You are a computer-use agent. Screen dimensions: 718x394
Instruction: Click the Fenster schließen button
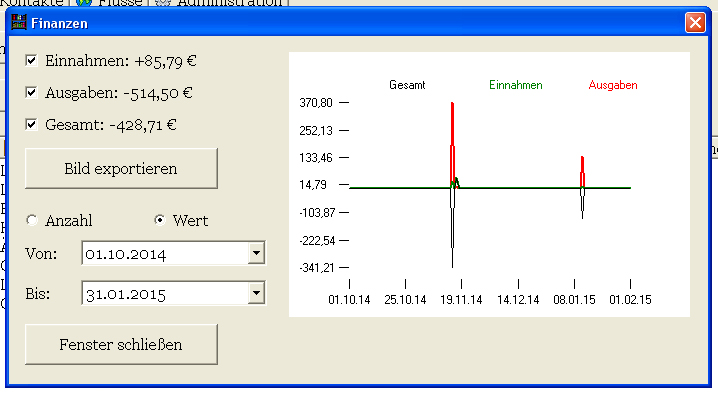tap(121, 345)
